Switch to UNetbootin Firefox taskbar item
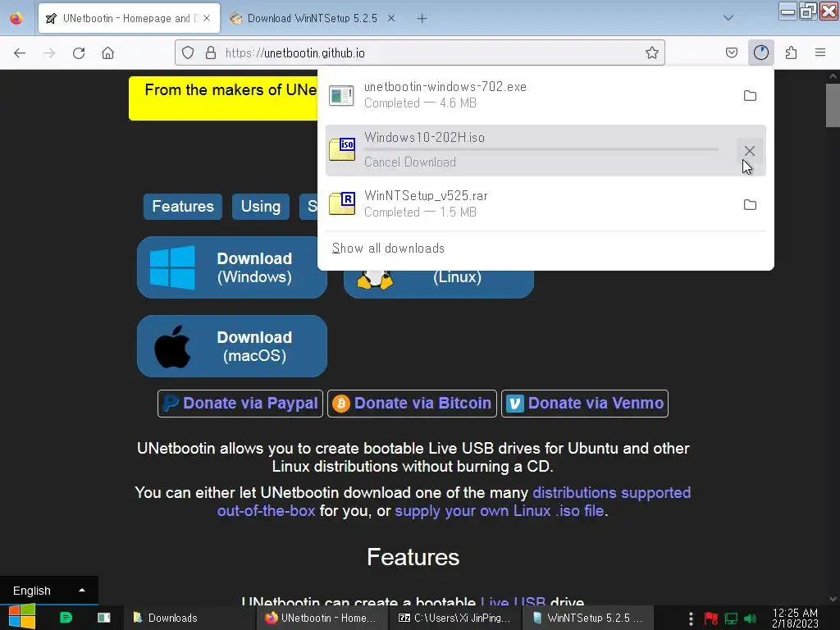The height and width of the screenshot is (630, 840). pos(322,618)
